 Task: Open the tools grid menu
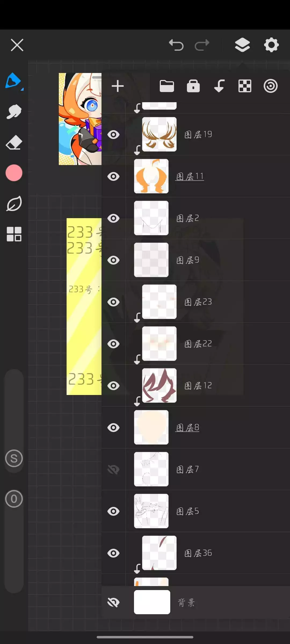(x=14, y=234)
